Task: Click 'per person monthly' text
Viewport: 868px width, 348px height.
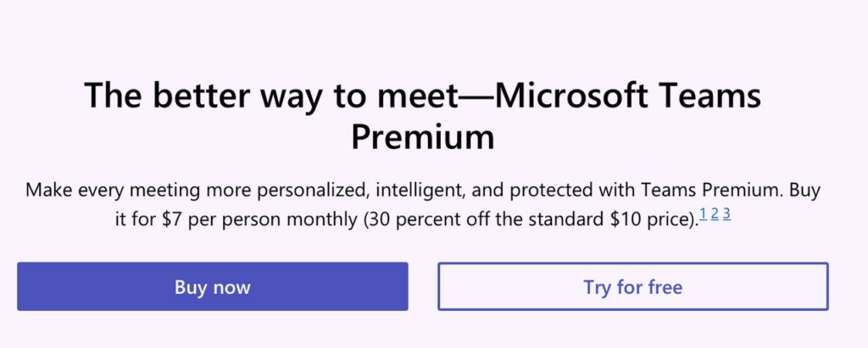Action: [x=273, y=219]
